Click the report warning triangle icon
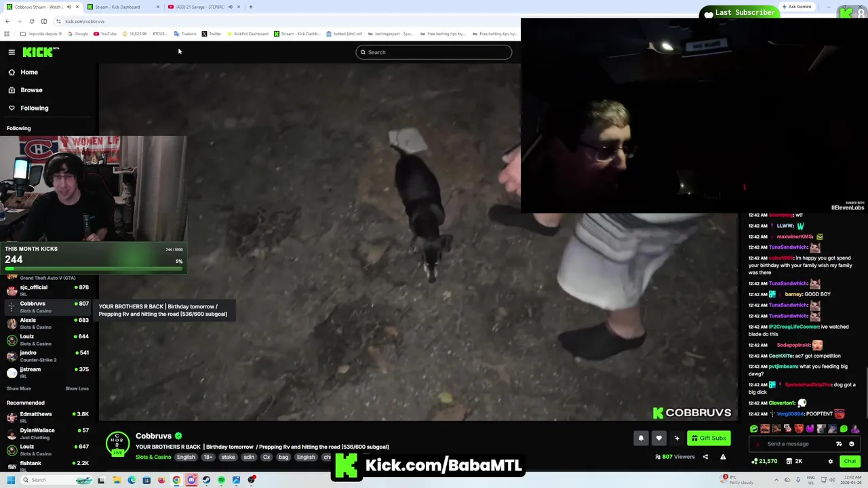Image resolution: width=868 pixels, height=488 pixels. (723, 457)
